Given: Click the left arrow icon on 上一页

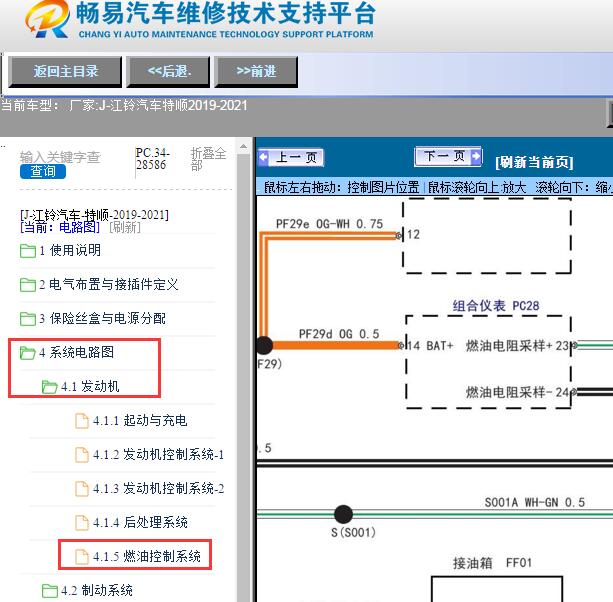Looking at the screenshot, I should (264, 158).
